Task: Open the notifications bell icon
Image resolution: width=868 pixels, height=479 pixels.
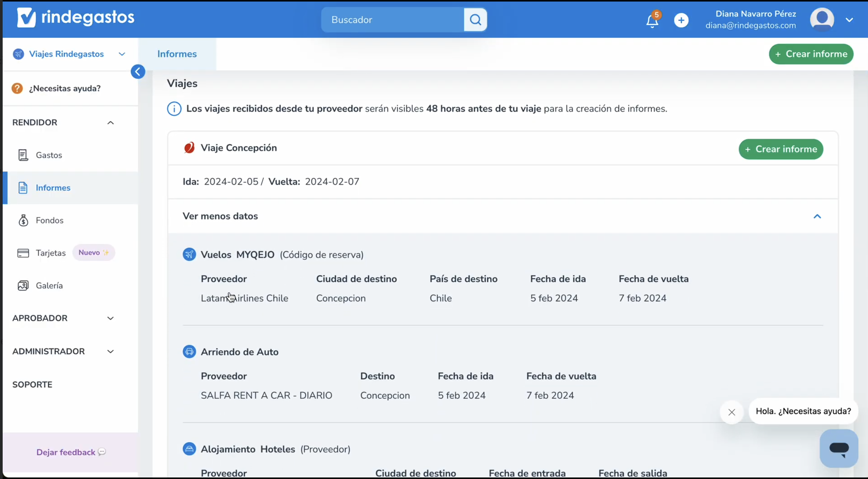Action: coord(652,21)
